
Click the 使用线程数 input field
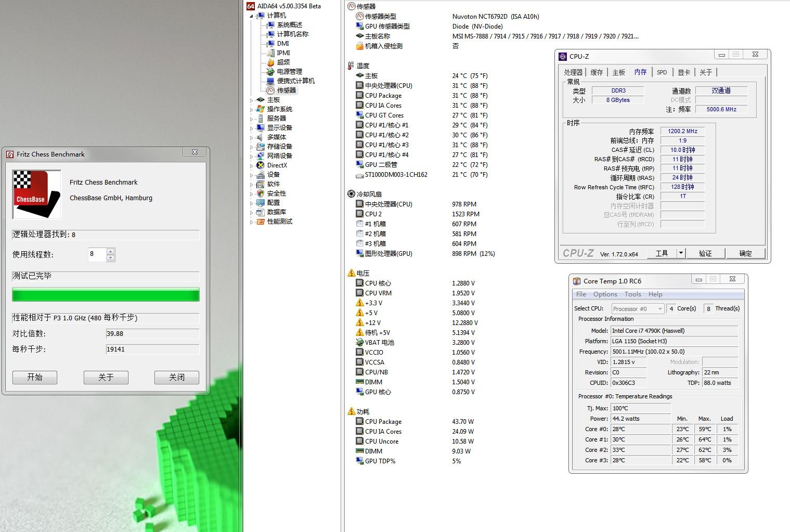click(97, 254)
